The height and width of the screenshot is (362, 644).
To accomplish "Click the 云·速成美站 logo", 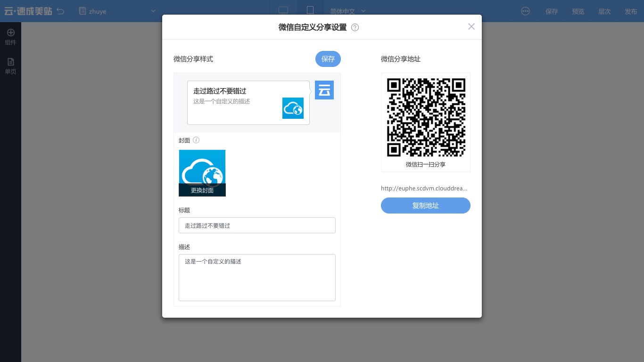I will point(28,11).
